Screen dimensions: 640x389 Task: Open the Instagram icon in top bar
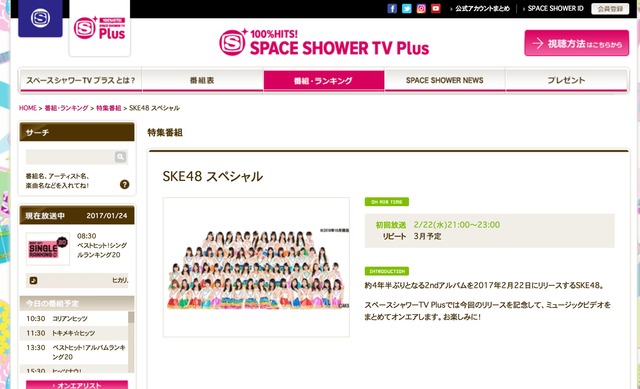421,9
